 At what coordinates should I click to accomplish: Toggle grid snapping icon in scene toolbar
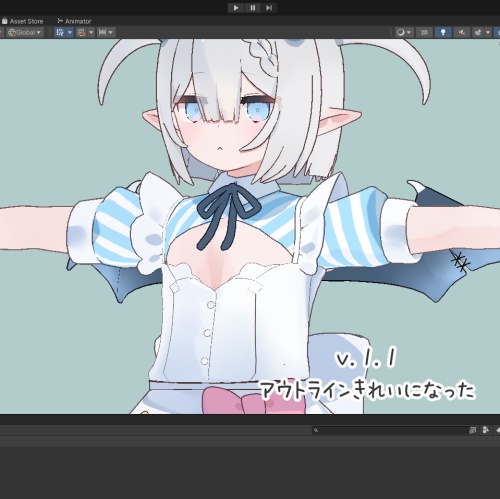60,32
